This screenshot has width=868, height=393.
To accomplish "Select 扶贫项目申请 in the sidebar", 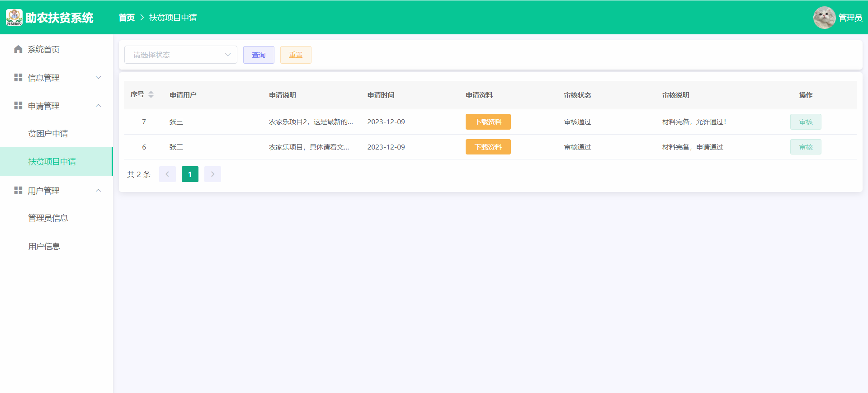I will pyautogui.click(x=57, y=162).
